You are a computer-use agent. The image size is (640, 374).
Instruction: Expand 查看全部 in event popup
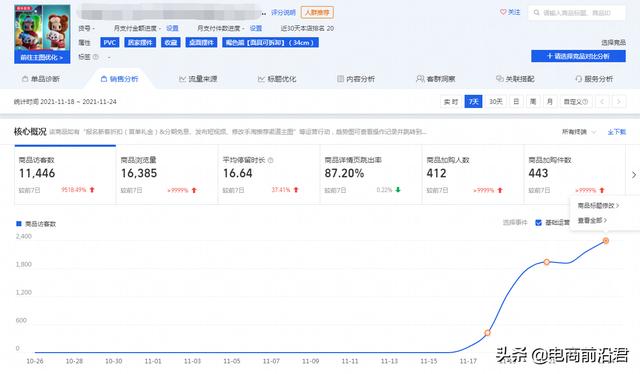[592, 220]
